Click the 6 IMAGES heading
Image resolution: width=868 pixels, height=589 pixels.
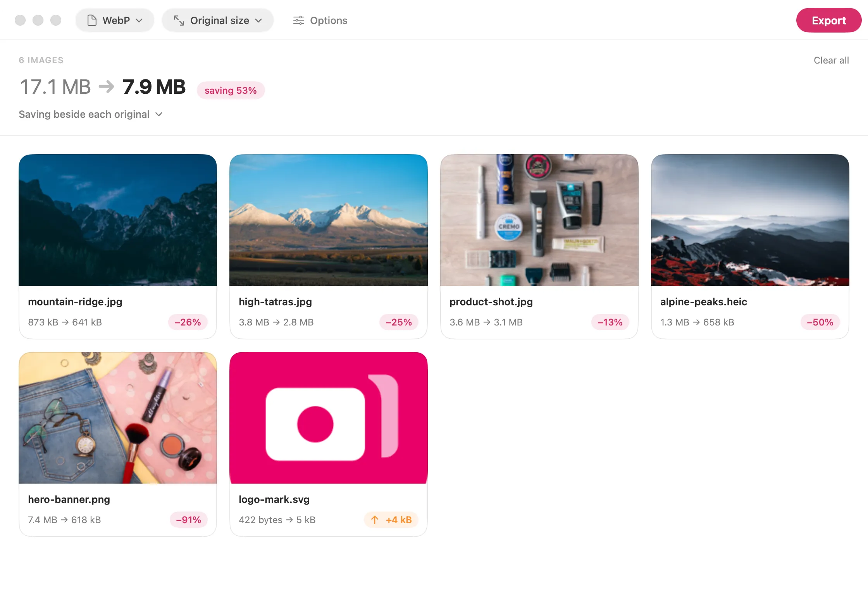pyautogui.click(x=41, y=60)
